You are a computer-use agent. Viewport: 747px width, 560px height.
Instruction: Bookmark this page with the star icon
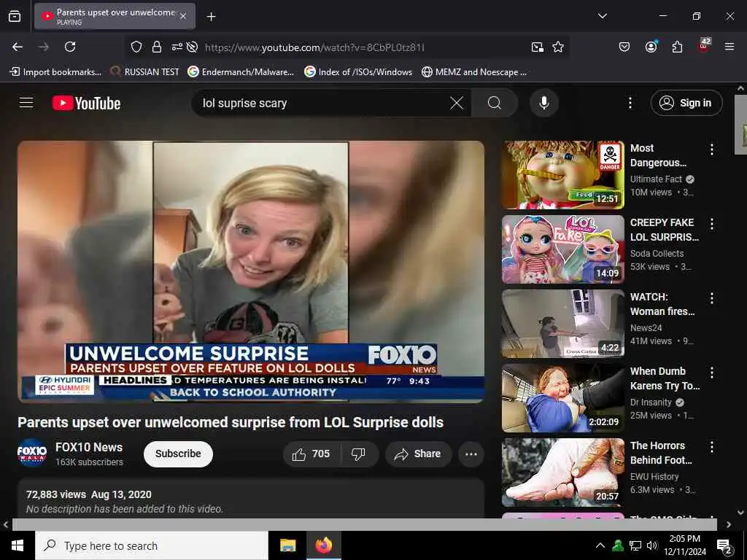click(558, 47)
